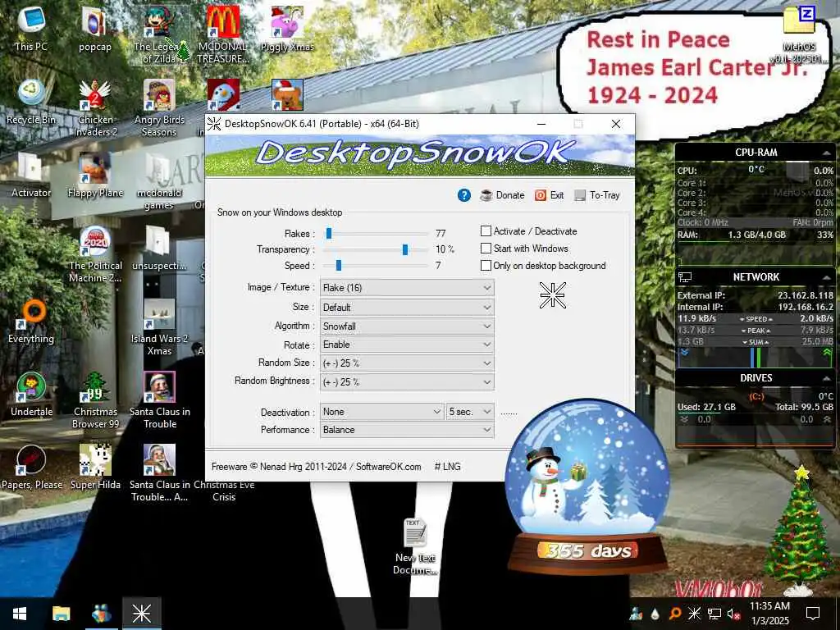
Task: Select the MehOS zip folder icon
Action: [x=799, y=34]
